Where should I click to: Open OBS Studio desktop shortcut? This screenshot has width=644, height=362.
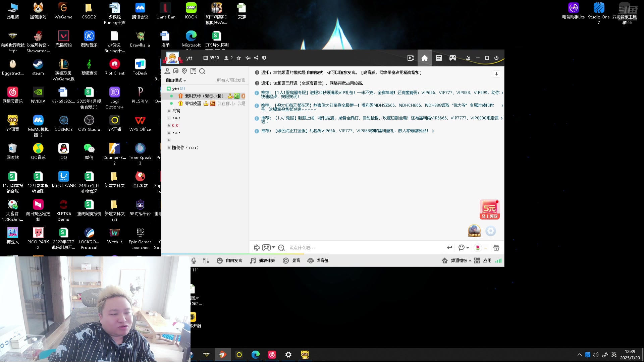coord(89,123)
